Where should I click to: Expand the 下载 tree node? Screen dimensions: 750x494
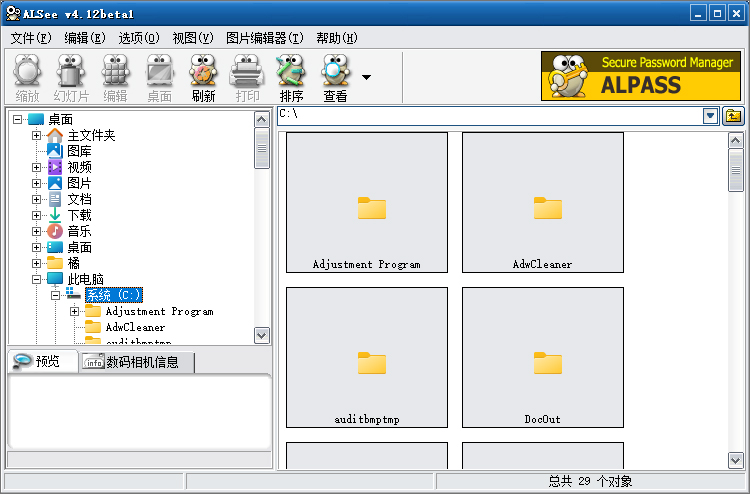(x=36, y=215)
